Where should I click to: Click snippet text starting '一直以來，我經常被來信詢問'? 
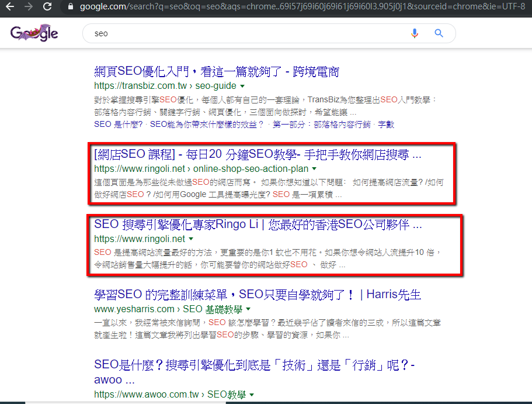tap(267, 329)
